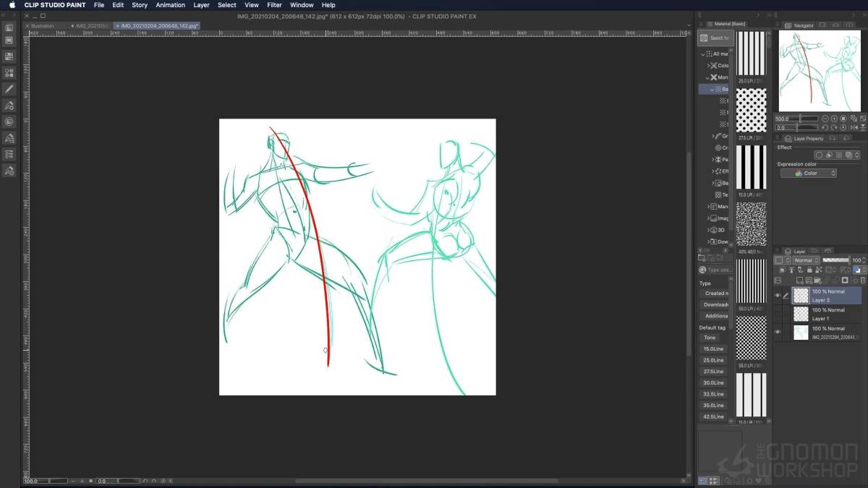Click navigator zoom in icon
Screen dimensions: 868x488
coord(834,119)
